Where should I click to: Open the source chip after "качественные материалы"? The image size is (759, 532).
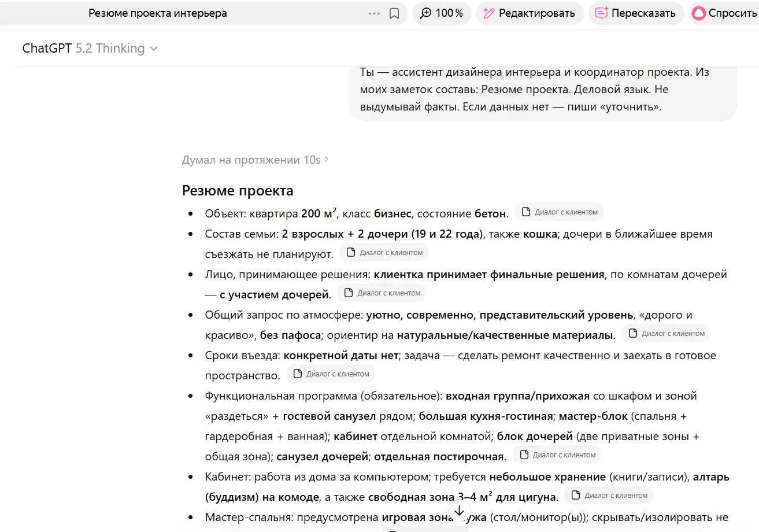pyautogui.click(x=666, y=334)
